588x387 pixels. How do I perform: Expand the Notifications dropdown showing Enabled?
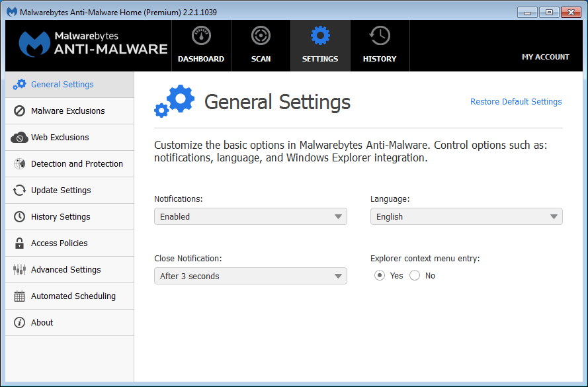click(251, 216)
